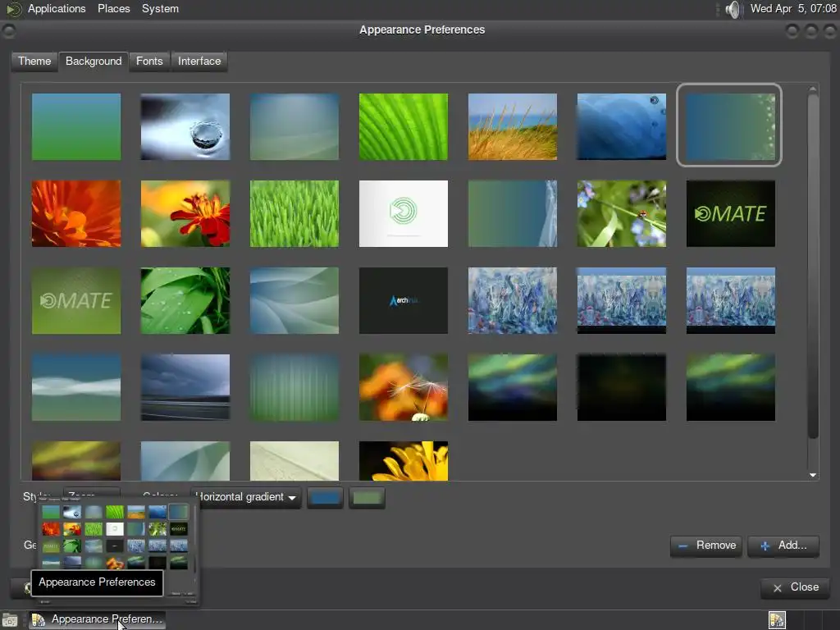Open the Interface tab

click(199, 61)
